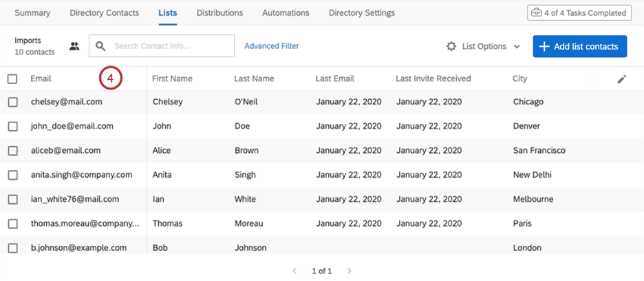Click the pencil edit columns icon
The image size is (644, 281).
coord(622,79)
